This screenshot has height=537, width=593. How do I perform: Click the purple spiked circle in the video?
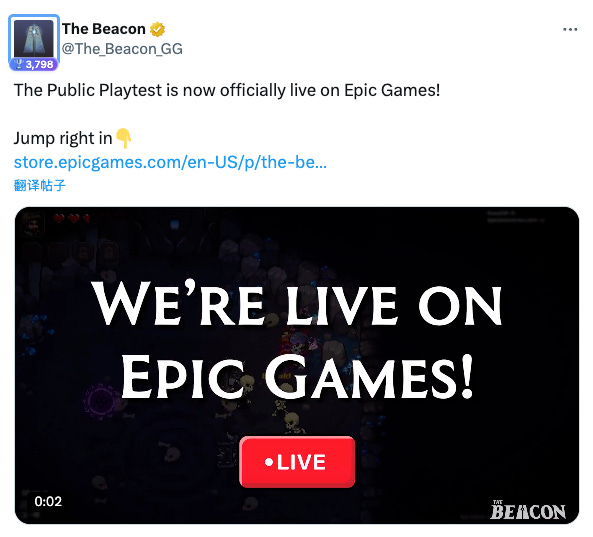point(100,402)
